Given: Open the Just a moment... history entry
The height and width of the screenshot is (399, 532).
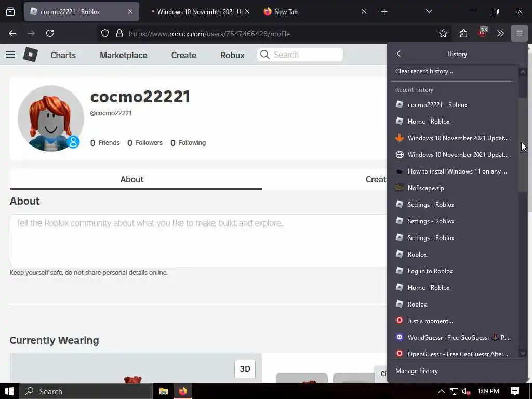Looking at the screenshot, I should click(x=454, y=321).
